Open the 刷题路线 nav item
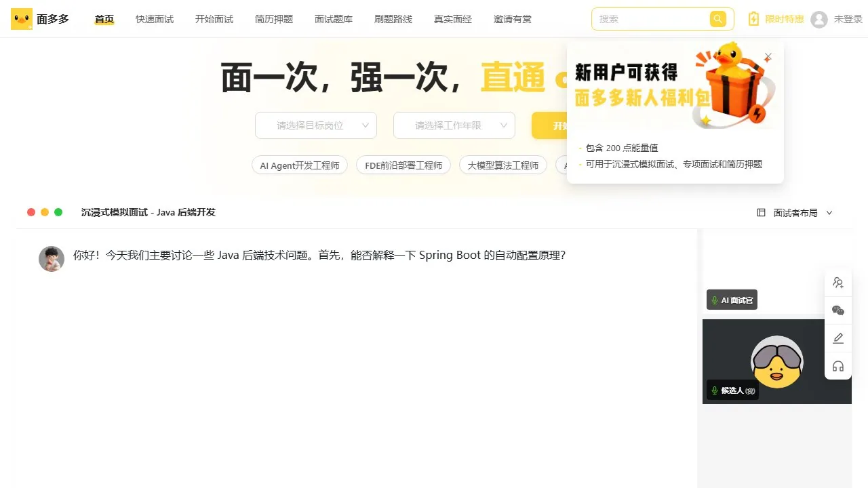The image size is (868, 488). pos(393,19)
